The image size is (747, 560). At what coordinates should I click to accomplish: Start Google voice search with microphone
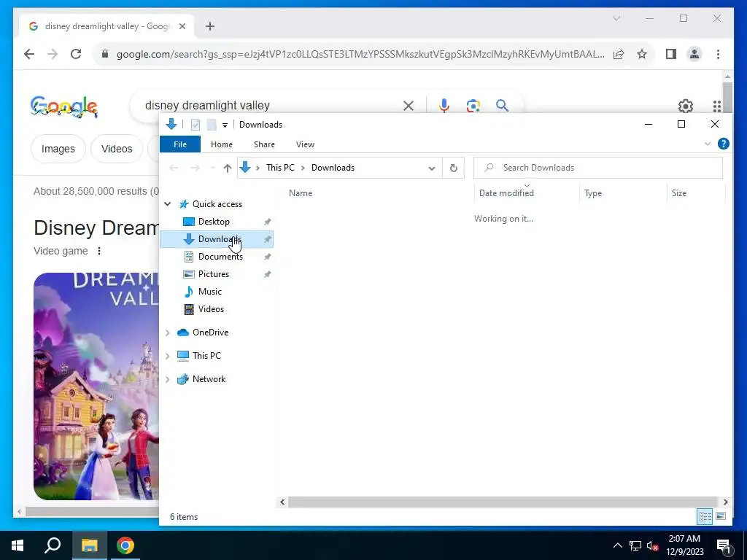pos(444,106)
